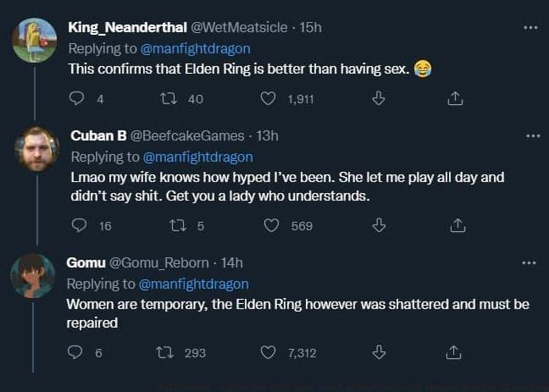The height and width of the screenshot is (392, 549).
Task: View Gomu's profile picture
Action: (x=35, y=274)
